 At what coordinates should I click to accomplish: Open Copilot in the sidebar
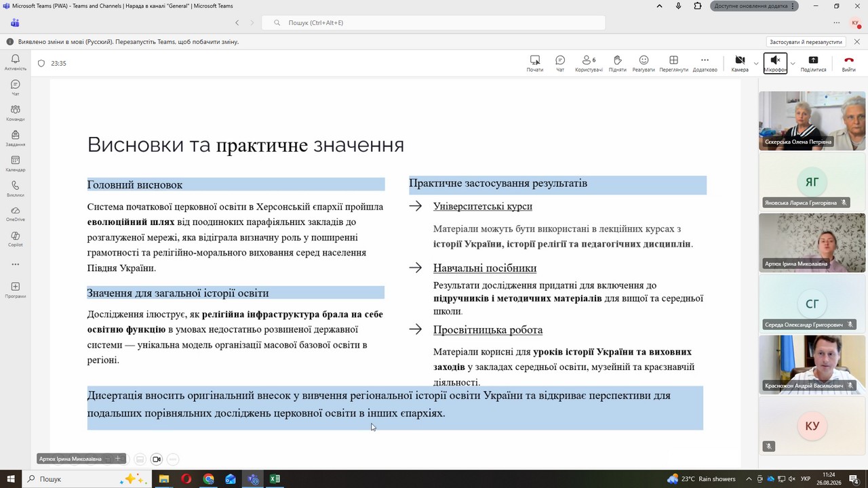15,239
